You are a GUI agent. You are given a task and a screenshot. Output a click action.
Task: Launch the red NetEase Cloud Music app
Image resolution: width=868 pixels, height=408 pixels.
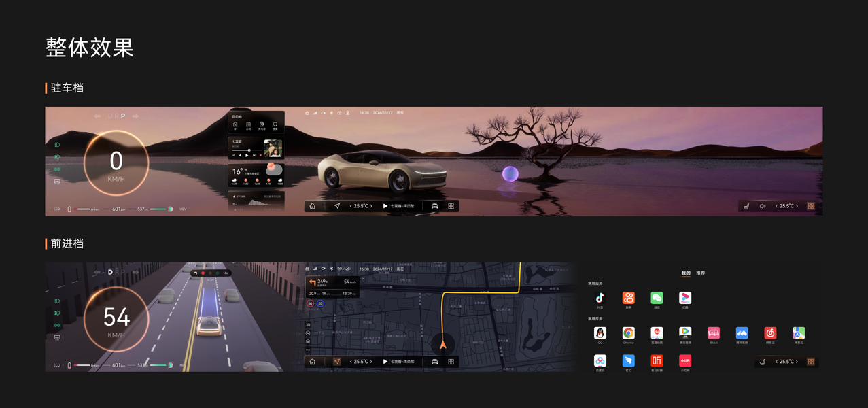tap(770, 333)
